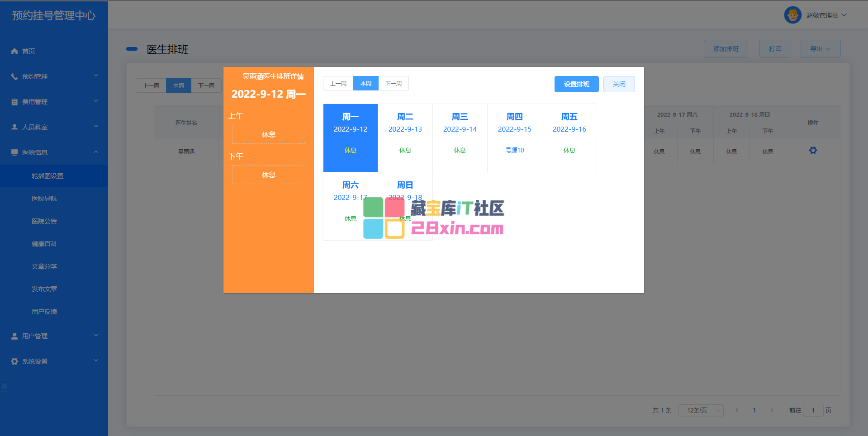Screen dimensions: 868x436
Task: Click 设置排班 button in the dialog
Action: [x=576, y=84]
